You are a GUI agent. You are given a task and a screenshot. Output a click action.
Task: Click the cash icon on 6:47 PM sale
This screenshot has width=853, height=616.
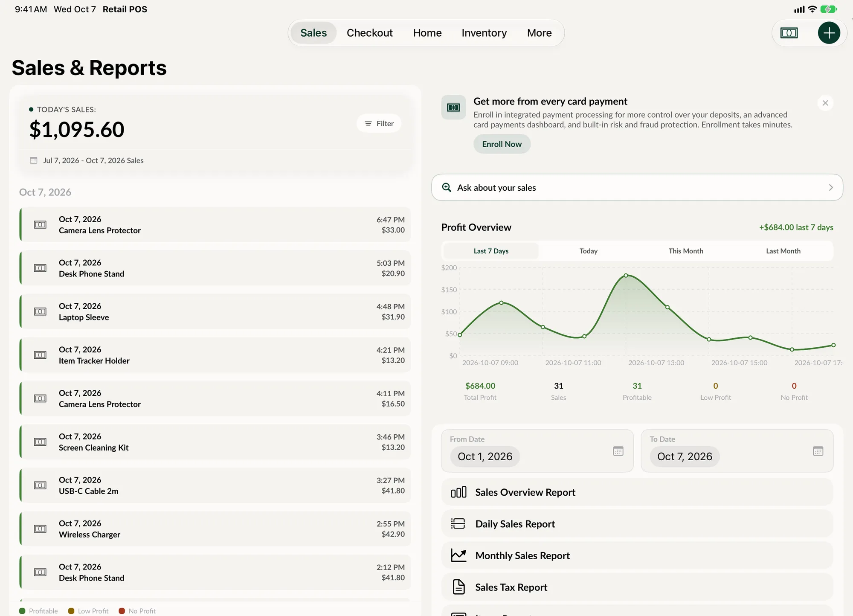40,225
